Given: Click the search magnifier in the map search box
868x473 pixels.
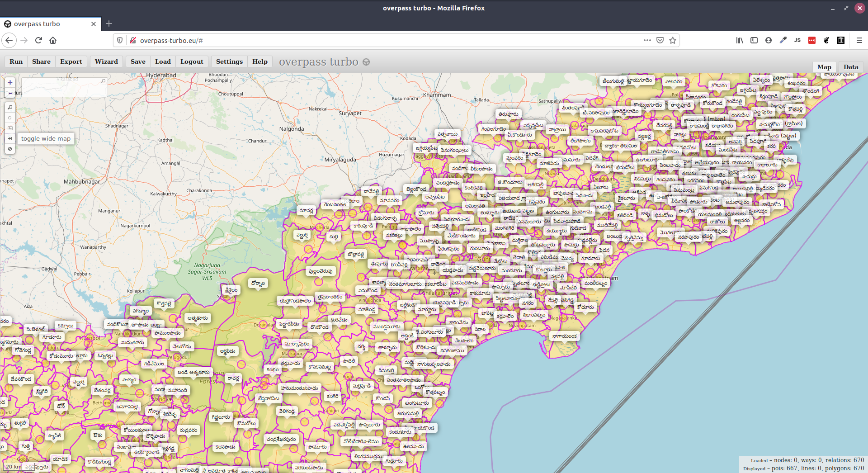Looking at the screenshot, I should click(103, 81).
